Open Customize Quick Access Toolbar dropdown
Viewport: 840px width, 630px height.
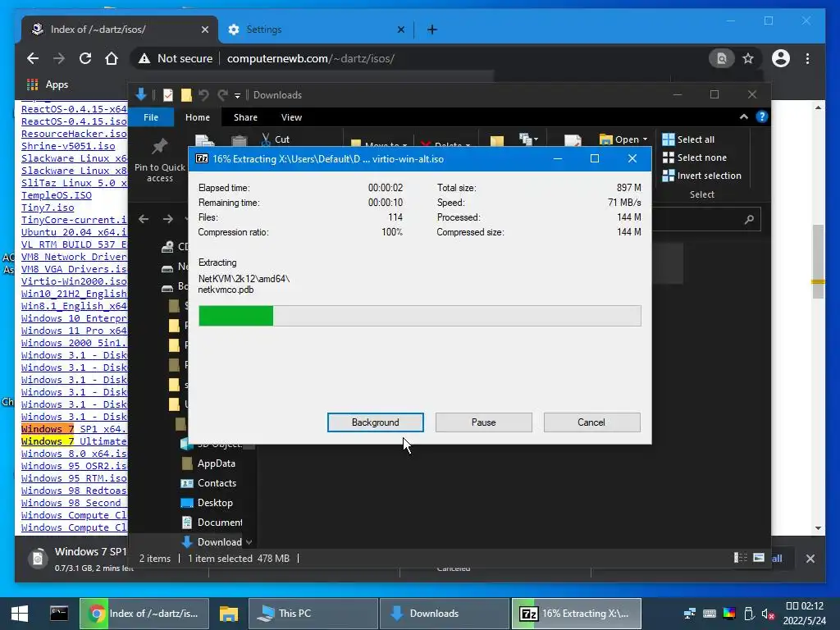point(237,95)
